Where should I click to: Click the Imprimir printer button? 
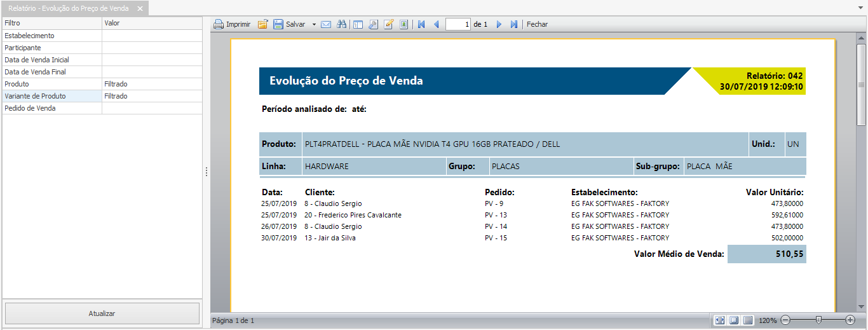[231, 24]
